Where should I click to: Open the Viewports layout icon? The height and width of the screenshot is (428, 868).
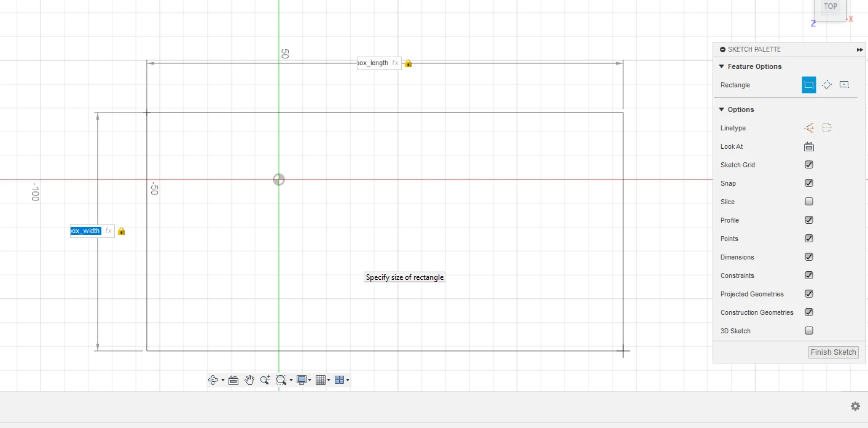(339, 380)
